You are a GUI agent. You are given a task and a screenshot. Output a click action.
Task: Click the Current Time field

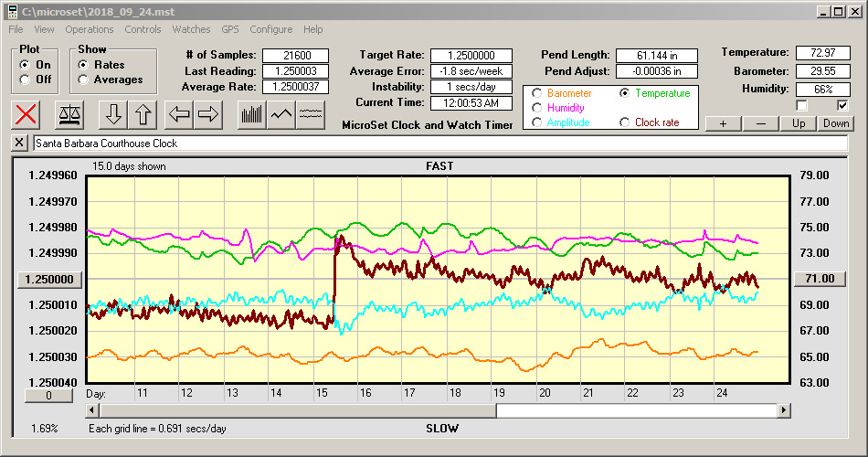point(471,102)
